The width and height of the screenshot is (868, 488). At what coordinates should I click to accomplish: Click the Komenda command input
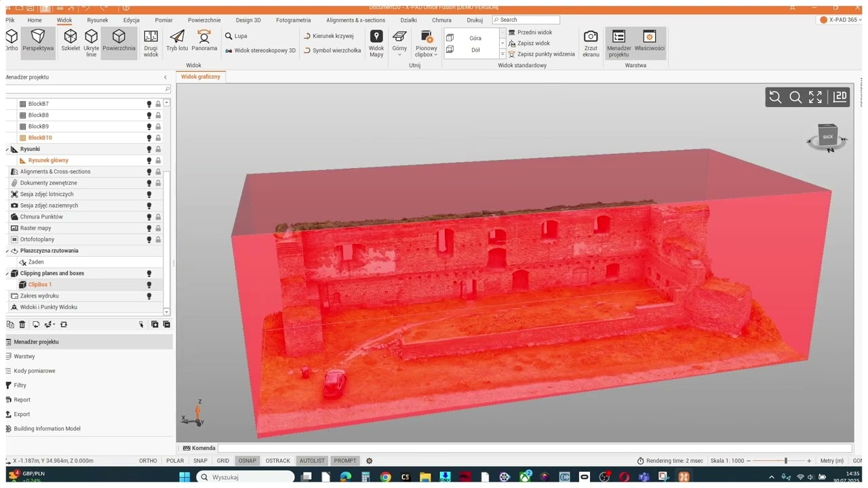coord(534,448)
